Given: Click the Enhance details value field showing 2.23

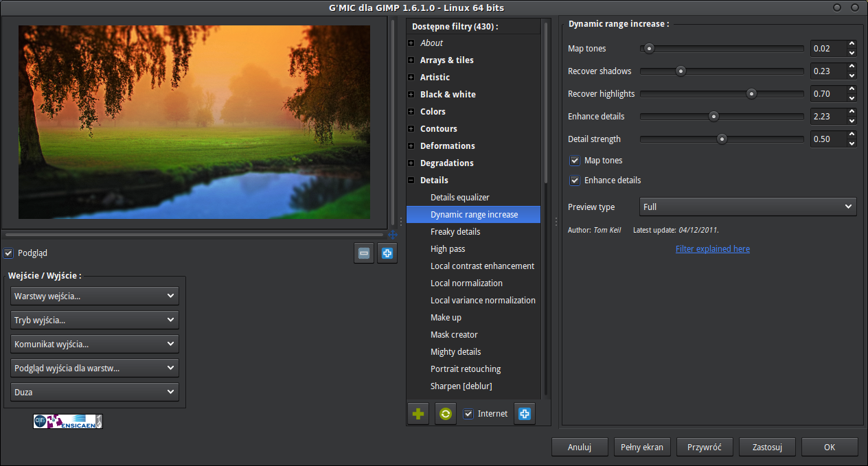Looking at the screenshot, I should click(x=828, y=117).
